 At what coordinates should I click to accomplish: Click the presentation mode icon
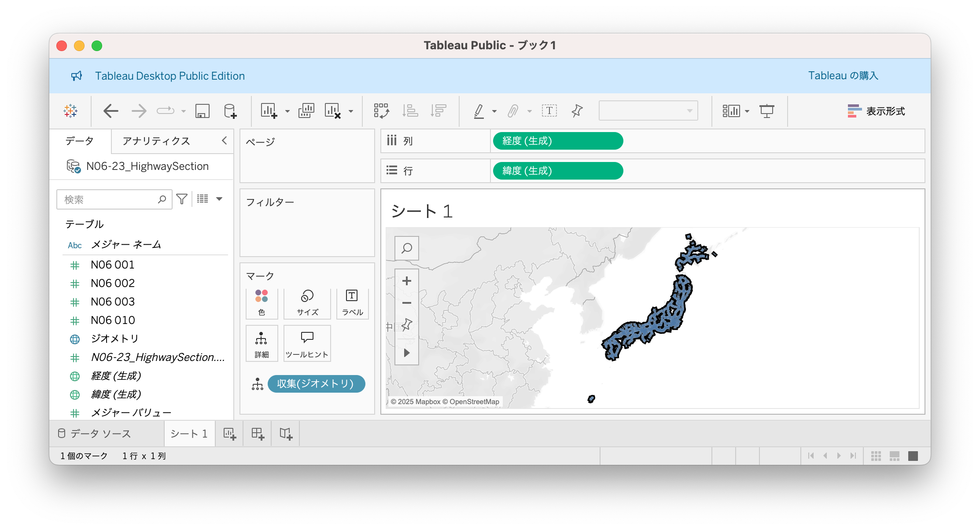tap(766, 111)
